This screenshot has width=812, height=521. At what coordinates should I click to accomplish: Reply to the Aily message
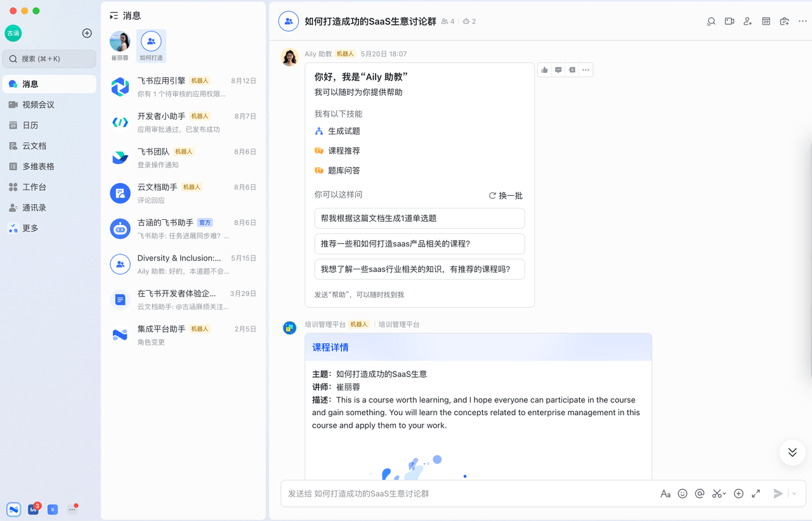[x=558, y=70]
